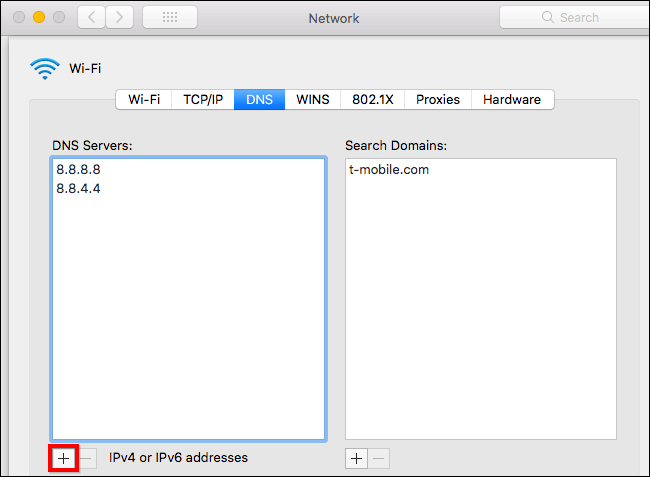
Task: Click the Wi-Fi signal icon
Action: (x=45, y=68)
